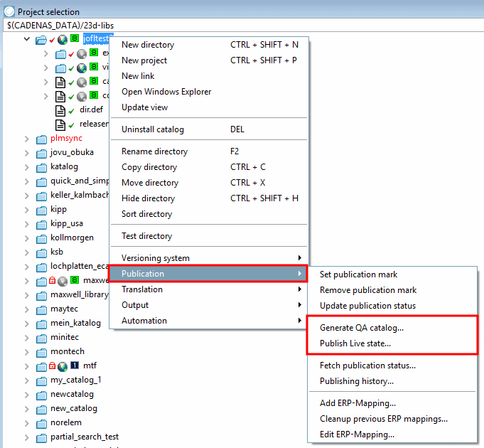Expand the kollmorgen folder
Image resolution: width=484 pixels, height=448 pixels.
pyautogui.click(x=27, y=239)
